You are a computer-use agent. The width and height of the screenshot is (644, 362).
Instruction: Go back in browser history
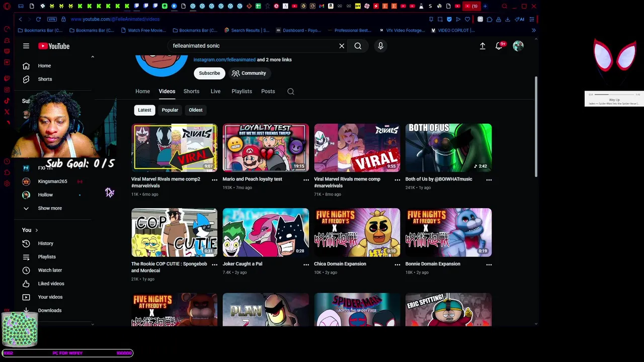[21, 19]
